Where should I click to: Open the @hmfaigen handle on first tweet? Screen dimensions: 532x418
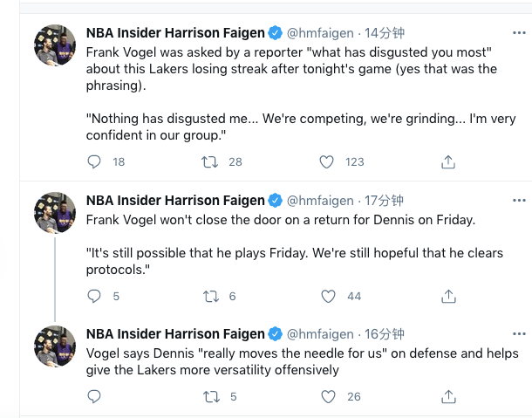(x=320, y=33)
